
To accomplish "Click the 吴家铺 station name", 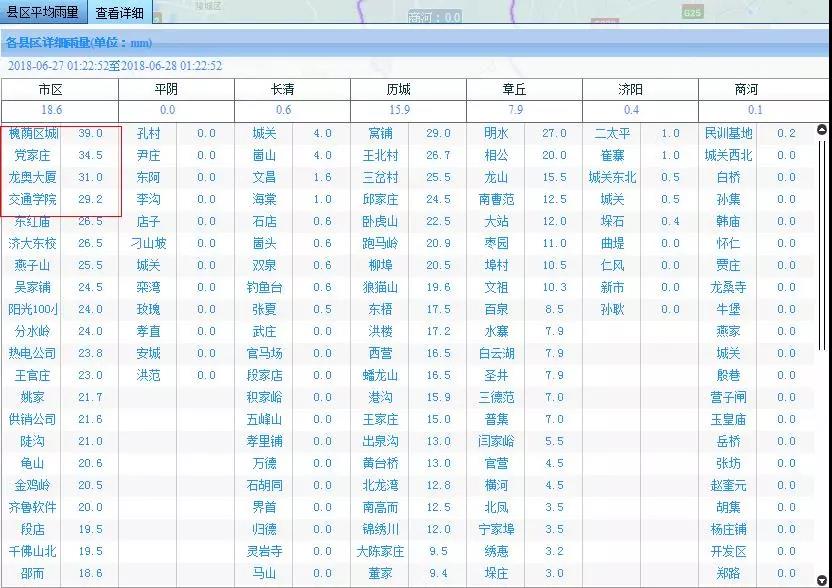I will click(x=32, y=288).
